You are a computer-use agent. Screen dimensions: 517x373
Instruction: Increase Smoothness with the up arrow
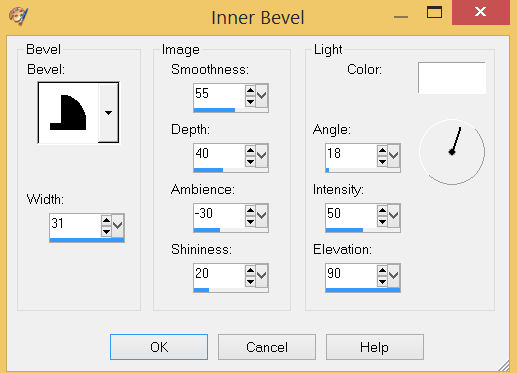point(250,90)
